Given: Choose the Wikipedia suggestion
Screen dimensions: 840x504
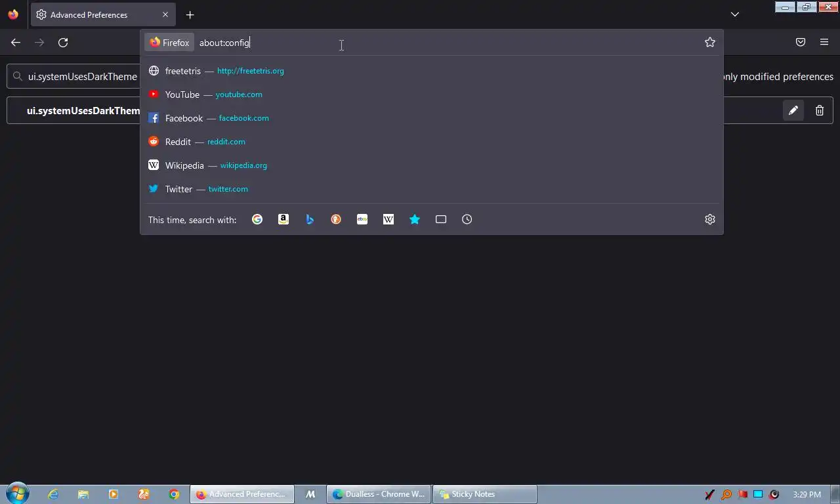Looking at the screenshot, I should tap(432, 165).
